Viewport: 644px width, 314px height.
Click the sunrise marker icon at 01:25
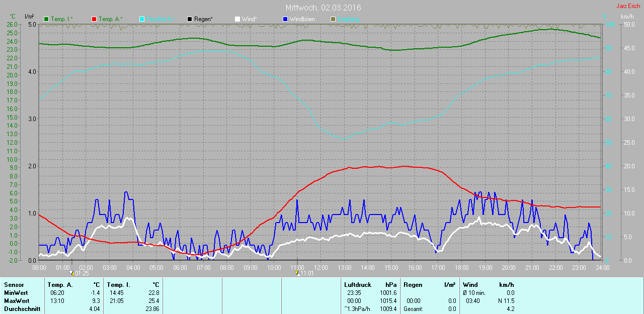(x=72, y=273)
